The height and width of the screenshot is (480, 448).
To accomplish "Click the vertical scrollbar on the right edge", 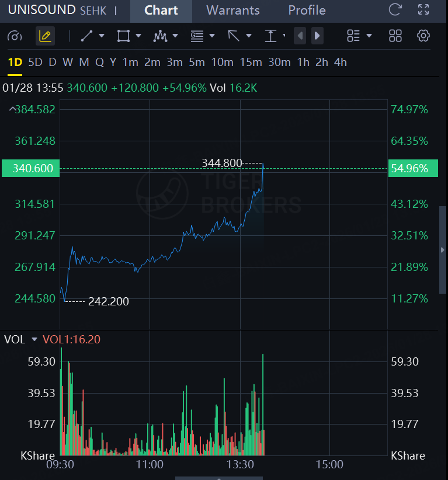I will (x=443, y=250).
